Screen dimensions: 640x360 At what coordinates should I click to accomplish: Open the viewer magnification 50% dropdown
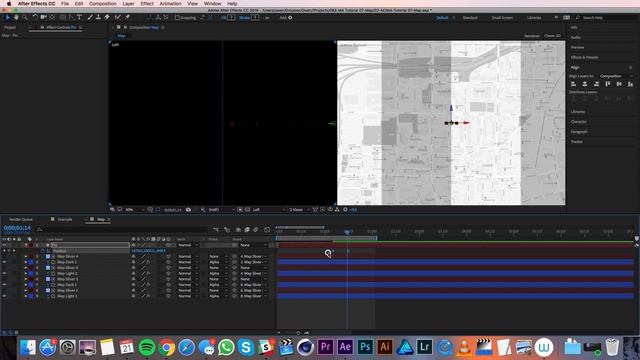pyautogui.click(x=135, y=210)
